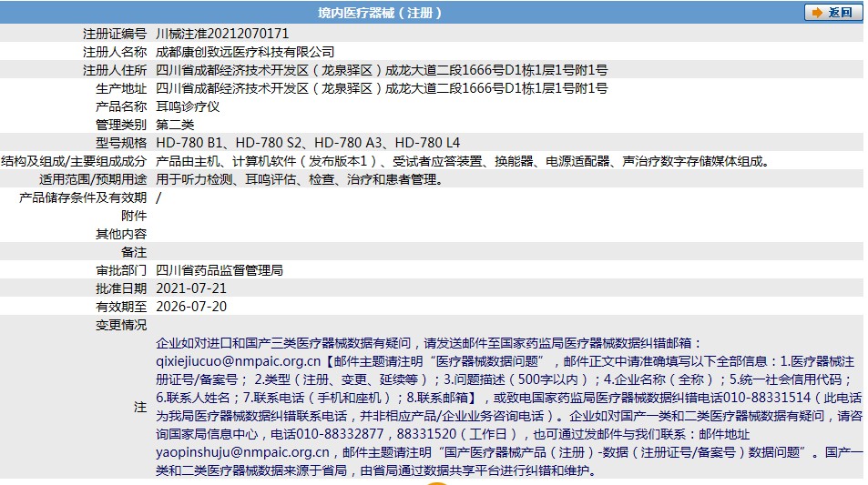Select model list starting HD-780 B1
This screenshot has width=868, height=485.
[x=308, y=143]
